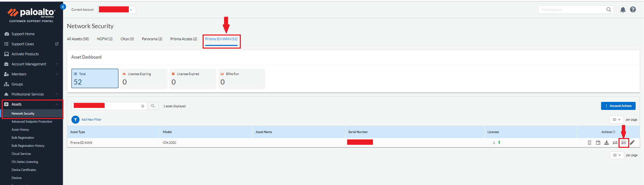Open the help question mark icon
Viewport: 644px width, 185px height.
(x=633, y=9)
